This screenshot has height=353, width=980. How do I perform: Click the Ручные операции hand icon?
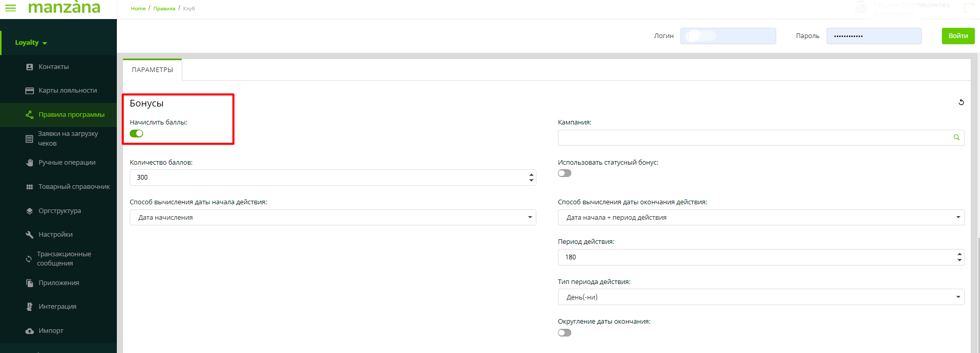[x=30, y=163]
